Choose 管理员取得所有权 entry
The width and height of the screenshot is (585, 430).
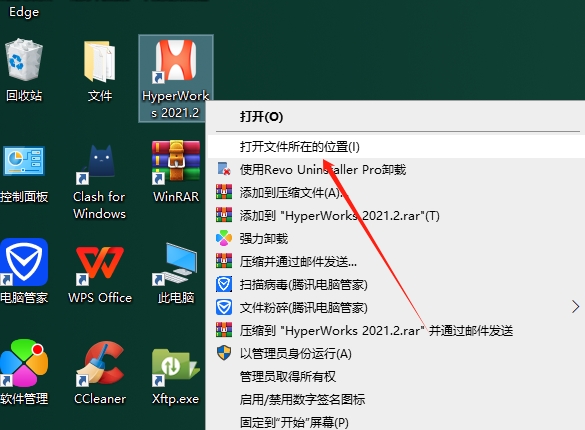click(x=395, y=377)
